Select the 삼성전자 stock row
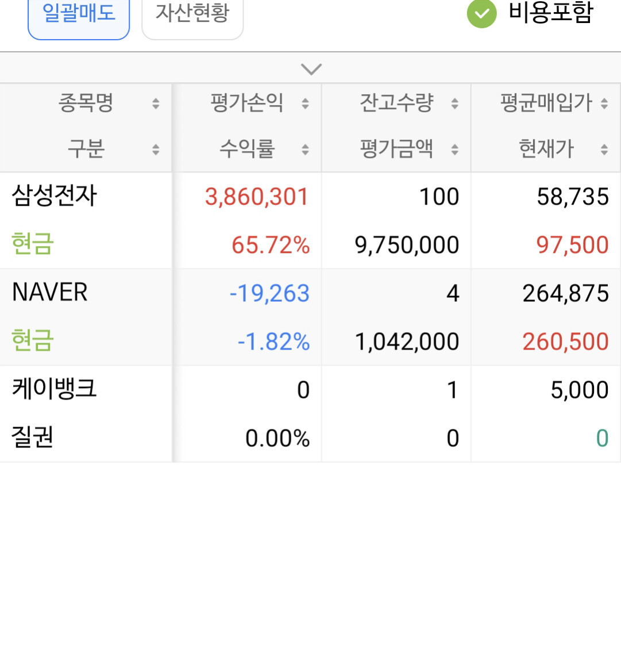This screenshot has height=672, width=621. (55, 195)
